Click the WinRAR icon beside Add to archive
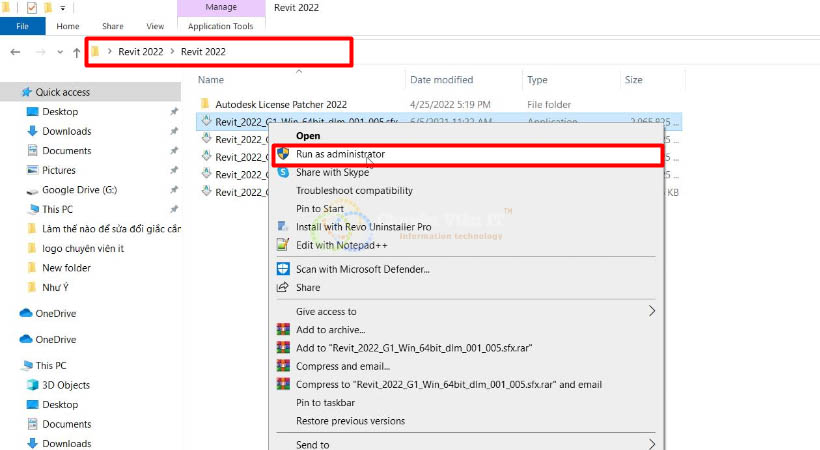820x450 pixels. pos(283,329)
